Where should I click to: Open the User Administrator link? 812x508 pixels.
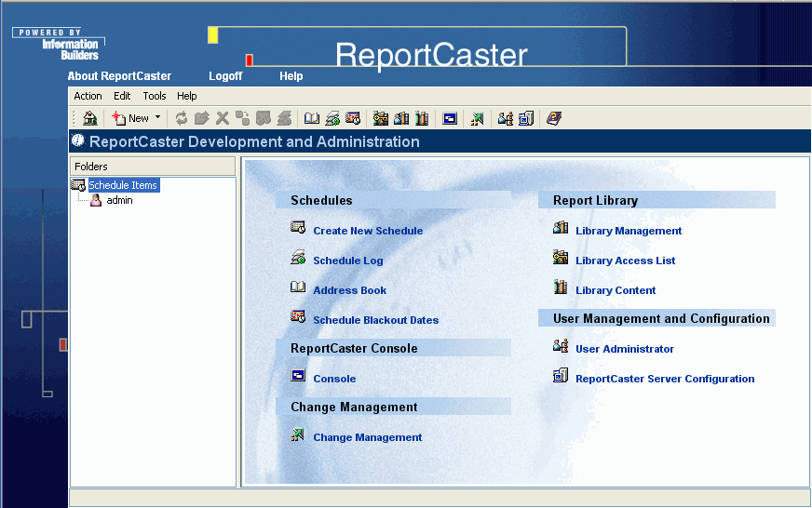tap(625, 349)
